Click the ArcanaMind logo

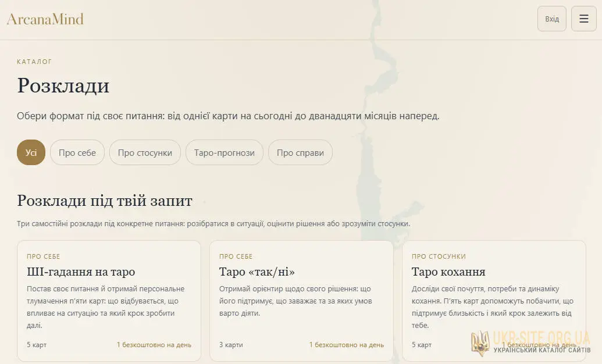click(45, 19)
